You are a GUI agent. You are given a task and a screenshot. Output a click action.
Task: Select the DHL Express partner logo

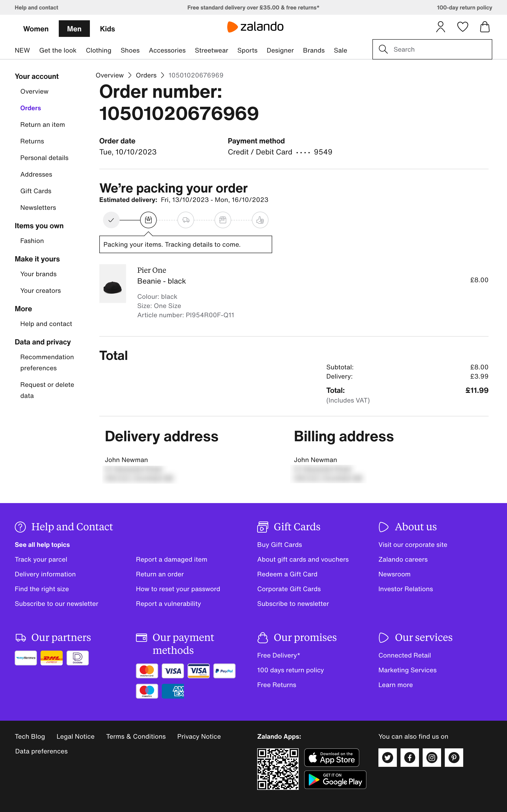[52, 658]
